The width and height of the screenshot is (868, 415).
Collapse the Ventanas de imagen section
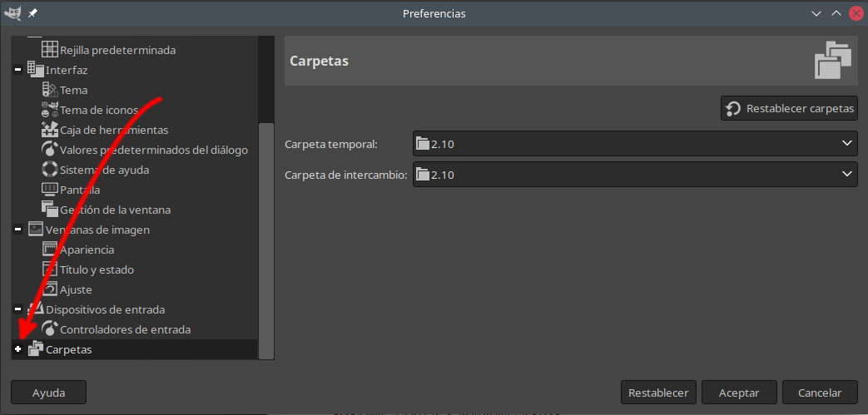point(18,230)
